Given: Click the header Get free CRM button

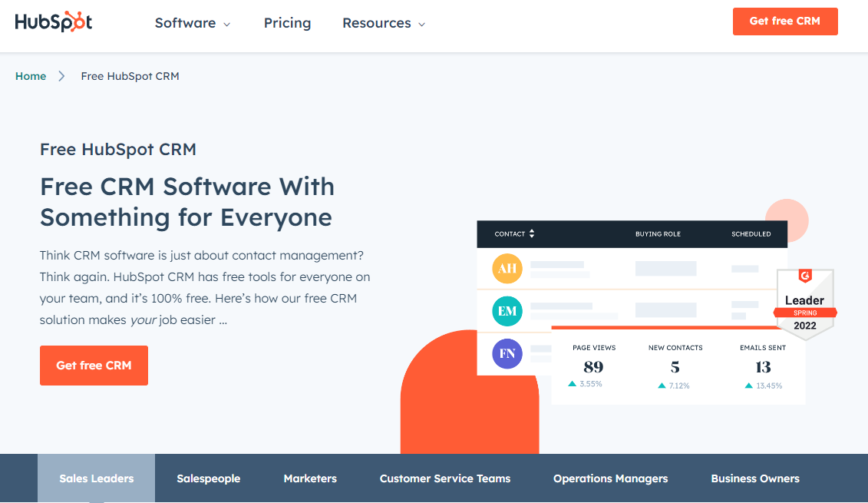Looking at the screenshot, I should (x=785, y=22).
